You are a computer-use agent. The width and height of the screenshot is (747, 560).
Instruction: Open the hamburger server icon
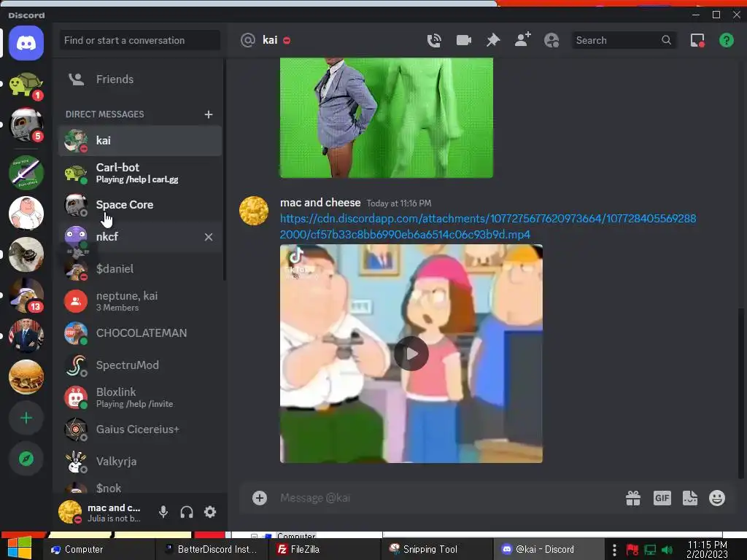click(26, 377)
